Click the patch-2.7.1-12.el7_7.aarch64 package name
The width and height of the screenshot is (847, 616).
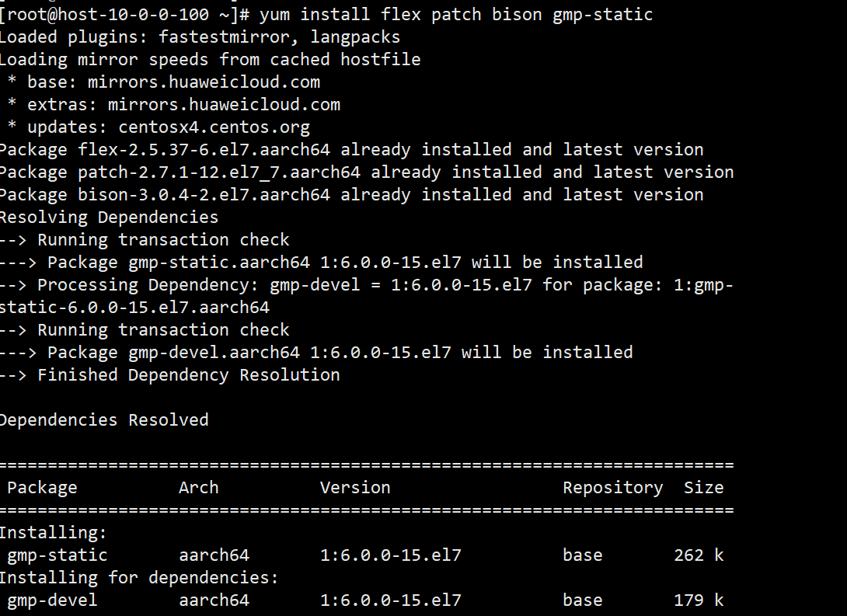point(219,172)
